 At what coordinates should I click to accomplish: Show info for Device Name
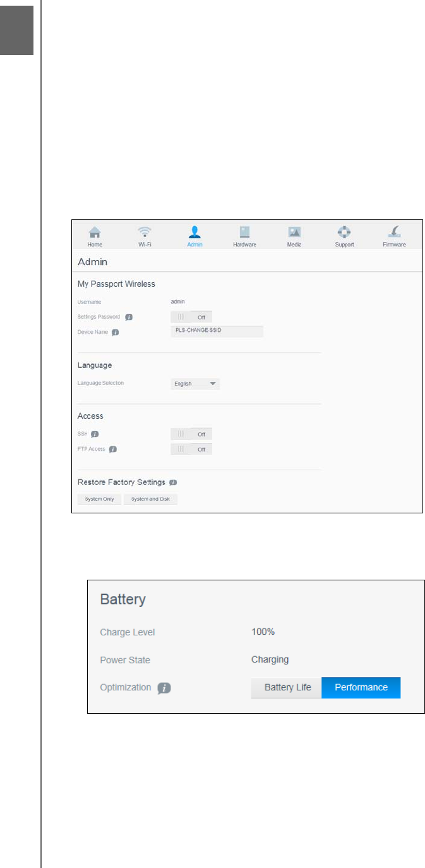coord(116,332)
